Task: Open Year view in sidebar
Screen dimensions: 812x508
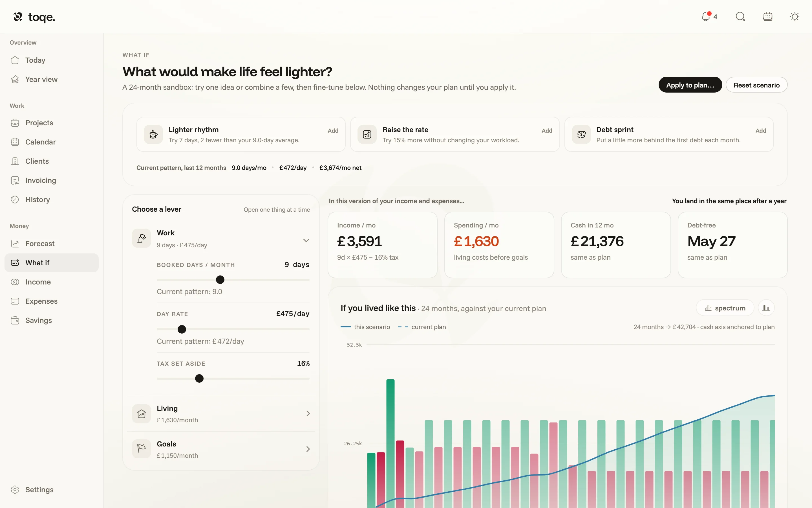Action: (x=51, y=79)
